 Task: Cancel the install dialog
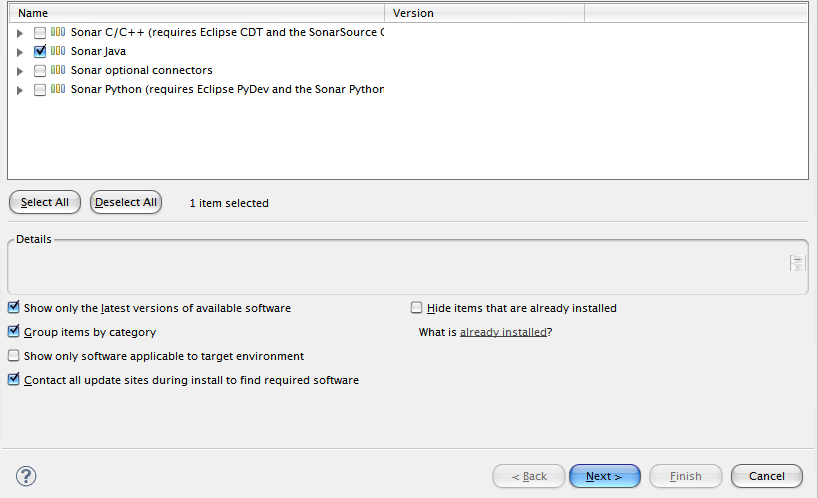766,476
